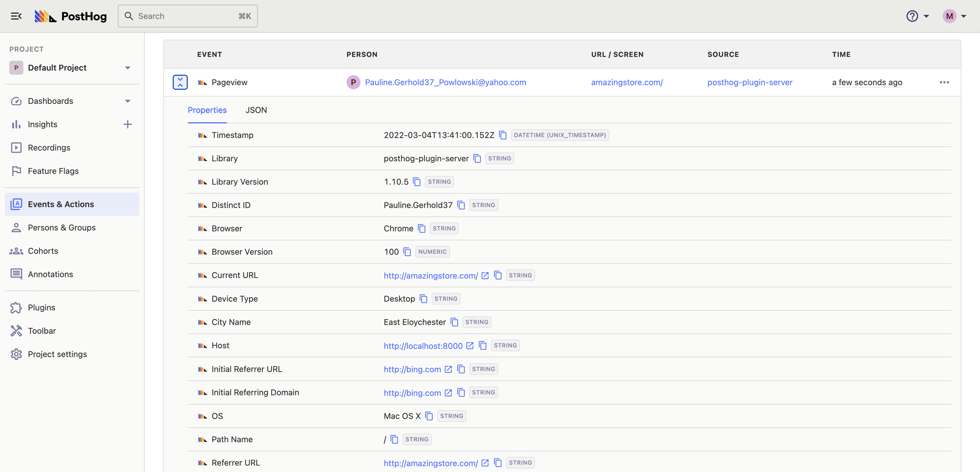
Task: Switch to the JSON tab
Action: 256,110
